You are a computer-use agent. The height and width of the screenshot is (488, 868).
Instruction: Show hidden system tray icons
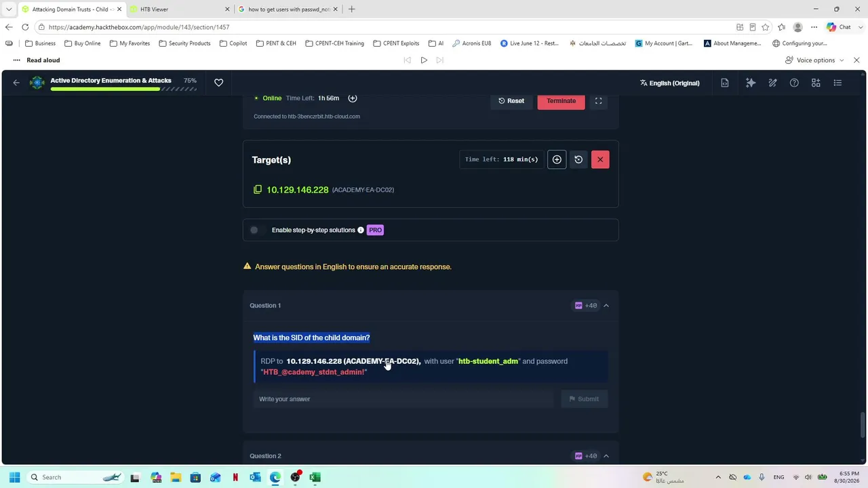point(718,477)
